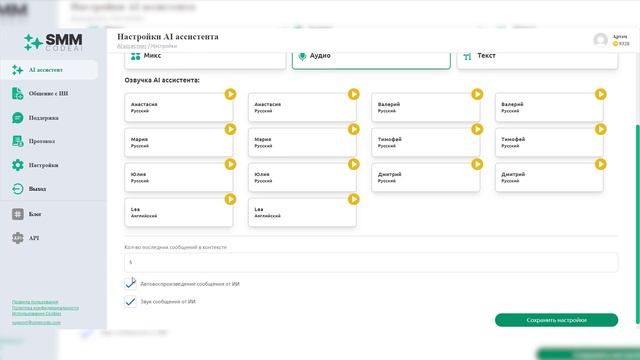
Task: Play the second Анастасия voice sample
Action: [x=353, y=94]
